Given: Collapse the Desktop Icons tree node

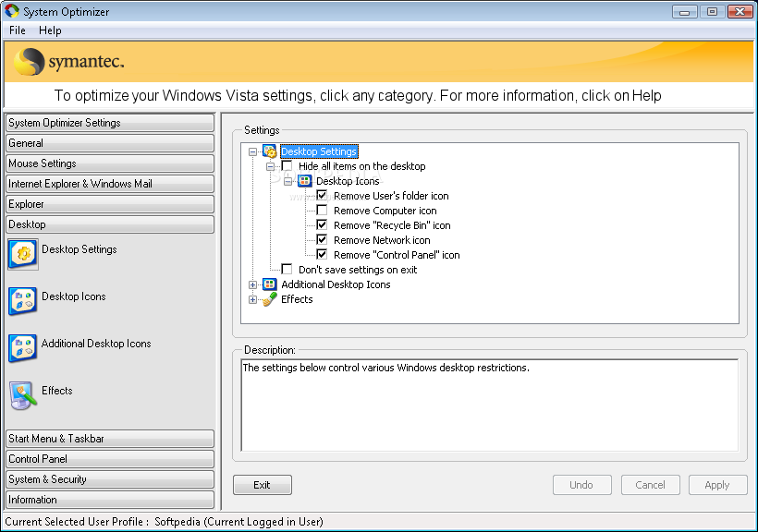Looking at the screenshot, I should coord(287,182).
